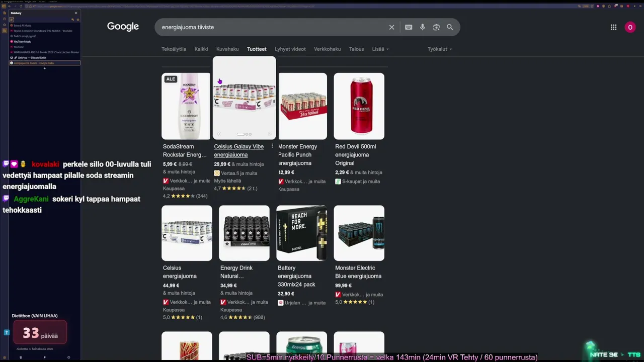Expand the Työkalut tools dropdown
The width and height of the screenshot is (644, 362).
pos(440,49)
